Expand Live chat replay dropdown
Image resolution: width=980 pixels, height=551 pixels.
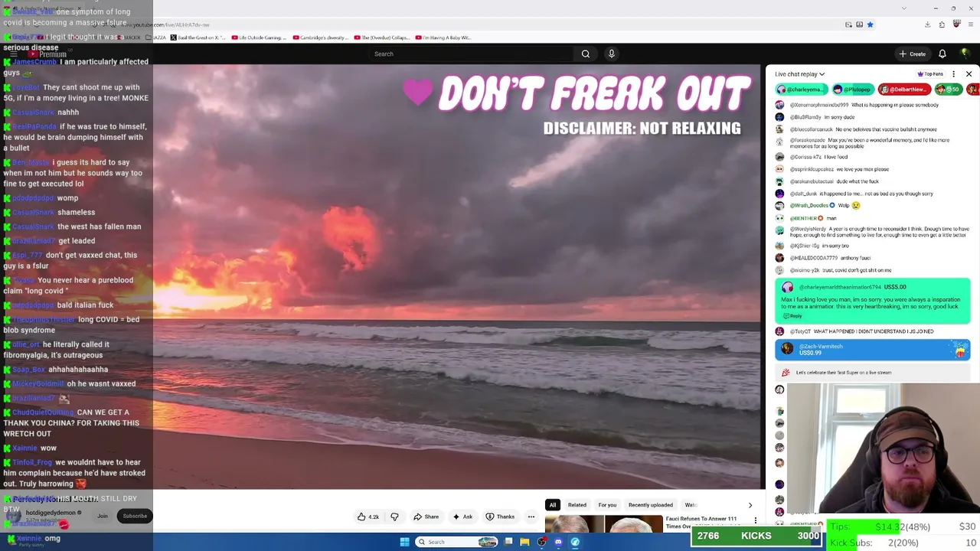coord(799,74)
